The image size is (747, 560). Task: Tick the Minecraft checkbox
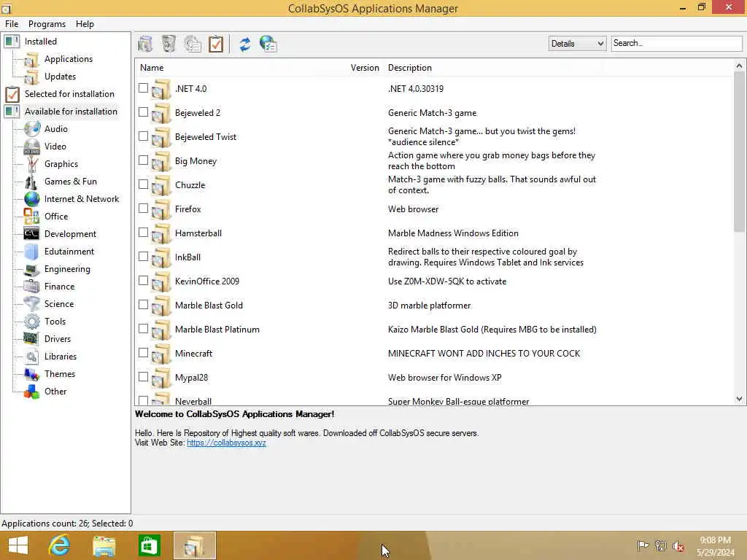144,352
